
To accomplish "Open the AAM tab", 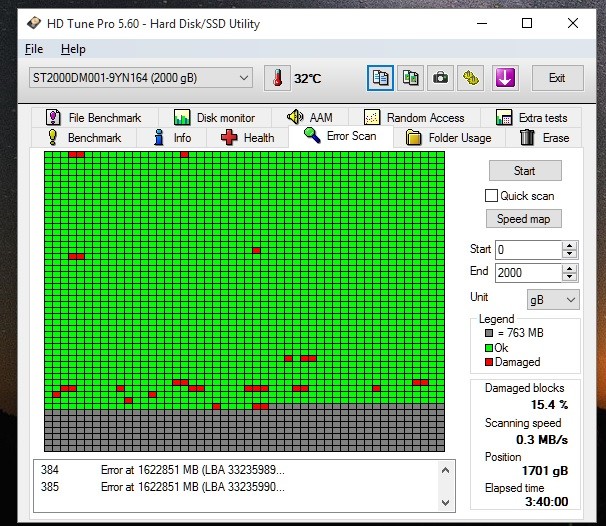I will 310,117.
